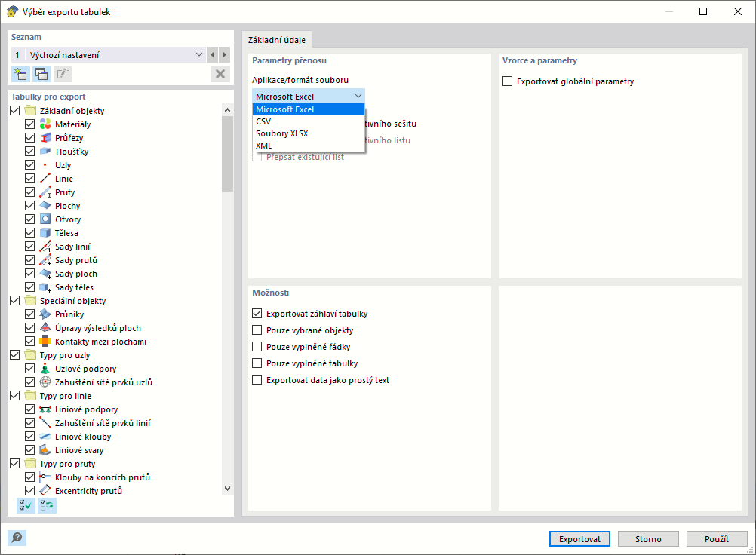Select the Průřezy tree item
Image resolution: width=756 pixels, height=555 pixels.
[x=69, y=138]
